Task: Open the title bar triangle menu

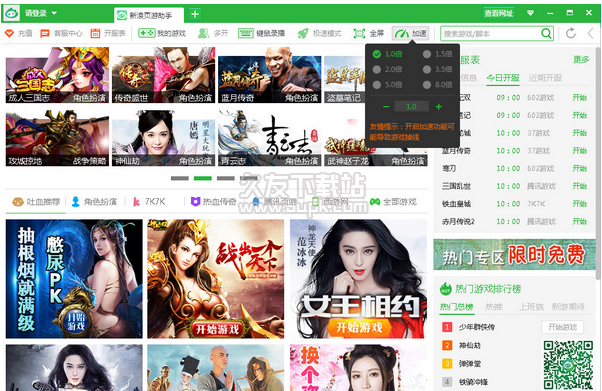Action: (x=531, y=13)
